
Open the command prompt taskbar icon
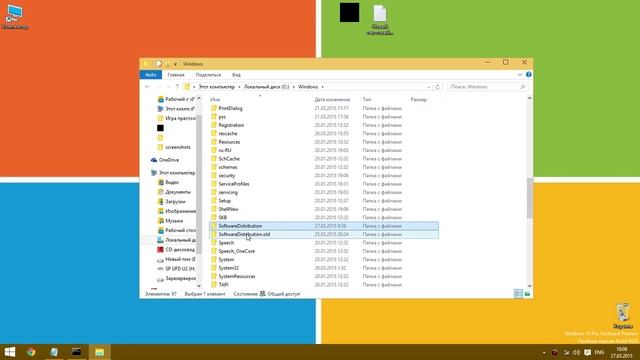(x=76, y=352)
